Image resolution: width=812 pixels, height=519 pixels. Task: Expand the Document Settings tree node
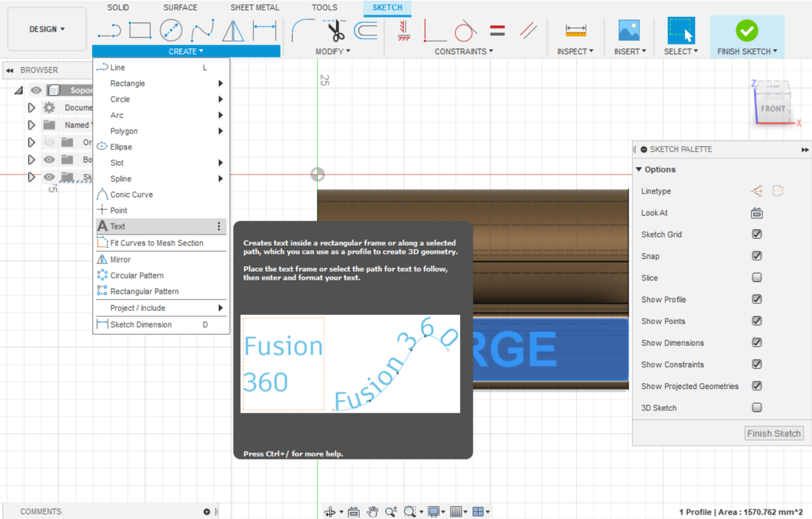[x=31, y=108]
